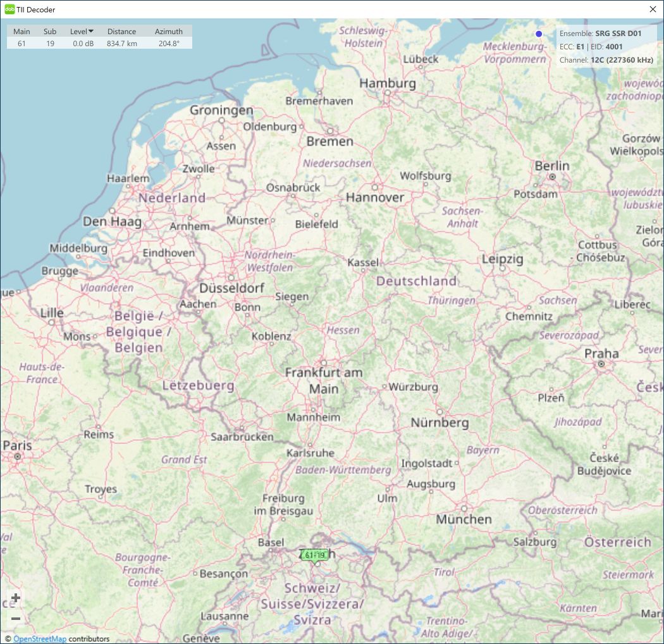Click Paris on the map
The height and width of the screenshot is (644, 664).
pos(17,446)
